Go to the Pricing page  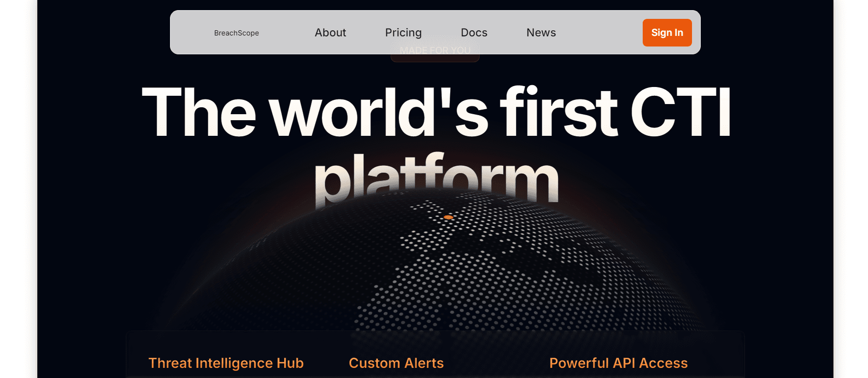click(x=404, y=33)
